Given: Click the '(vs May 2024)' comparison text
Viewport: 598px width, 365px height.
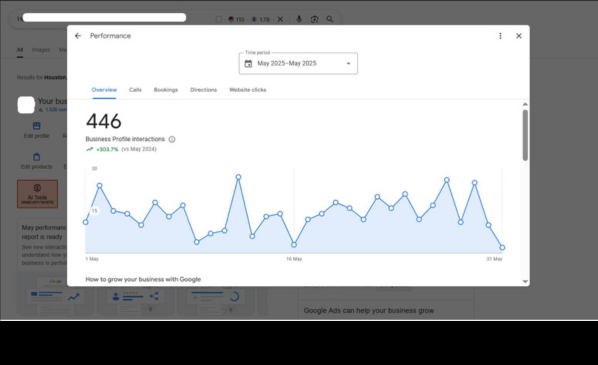Looking at the screenshot, I should (x=139, y=149).
